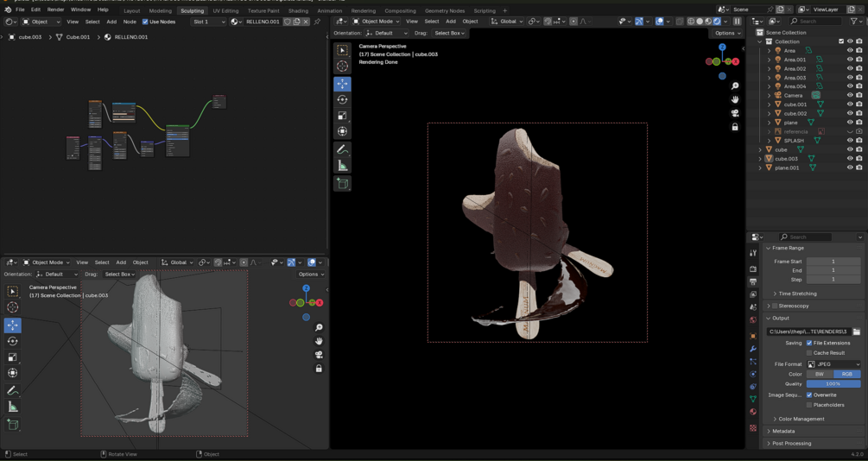Hide cube.001 using its eye icon
868x461 pixels.
click(x=849, y=104)
